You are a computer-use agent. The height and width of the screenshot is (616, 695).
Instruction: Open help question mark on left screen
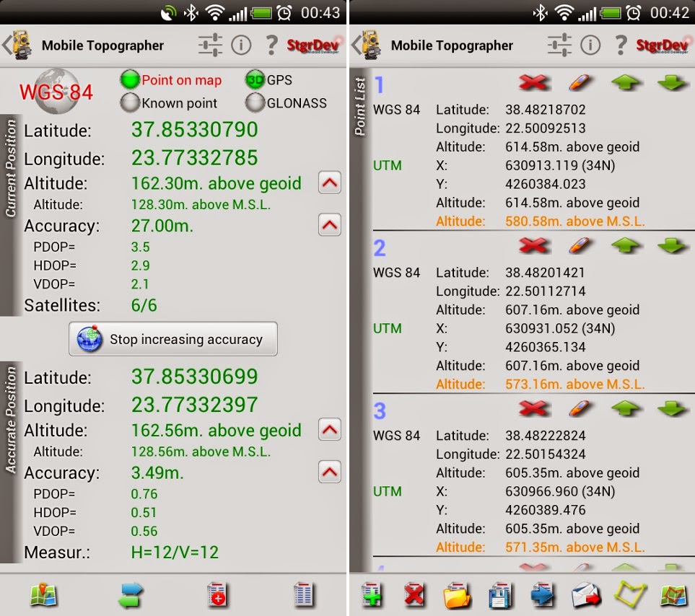(271, 45)
